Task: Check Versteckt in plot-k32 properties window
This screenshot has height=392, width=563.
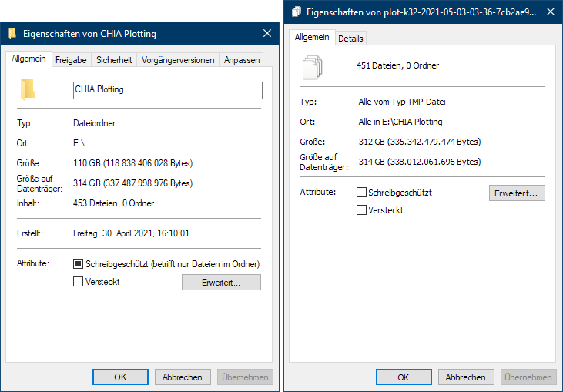Action: [x=361, y=209]
